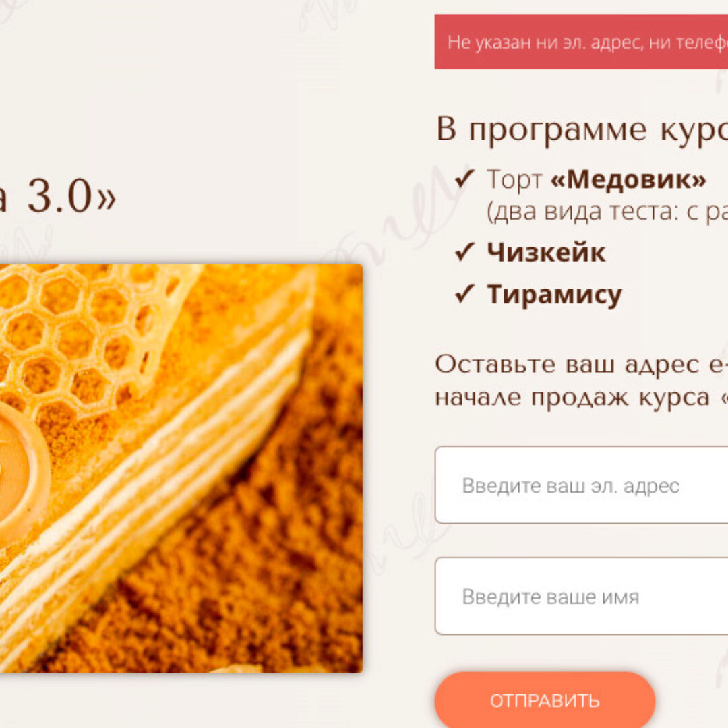Click the red 'Не указан ни эл. адрес' error banner
Image resolution: width=728 pixels, height=728 pixels.
click(x=581, y=42)
